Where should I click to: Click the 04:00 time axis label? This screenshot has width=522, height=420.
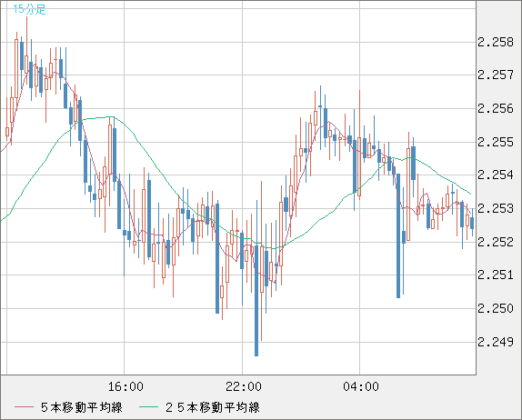361,386
